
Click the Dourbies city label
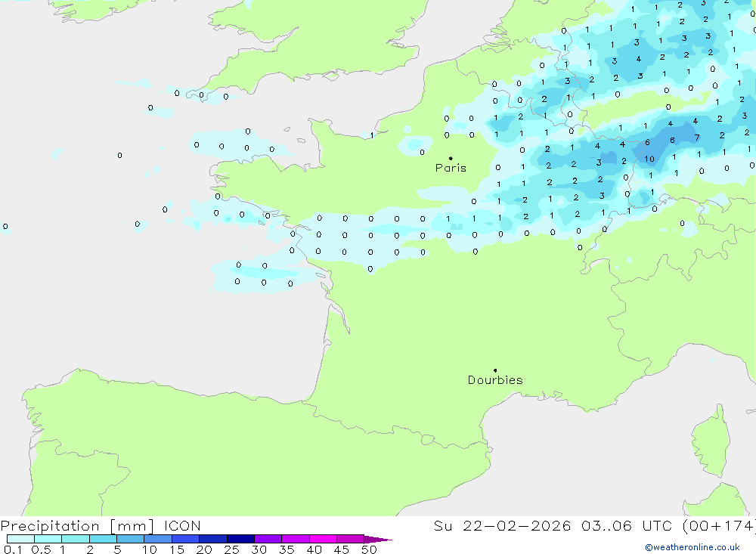click(x=495, y=380)
